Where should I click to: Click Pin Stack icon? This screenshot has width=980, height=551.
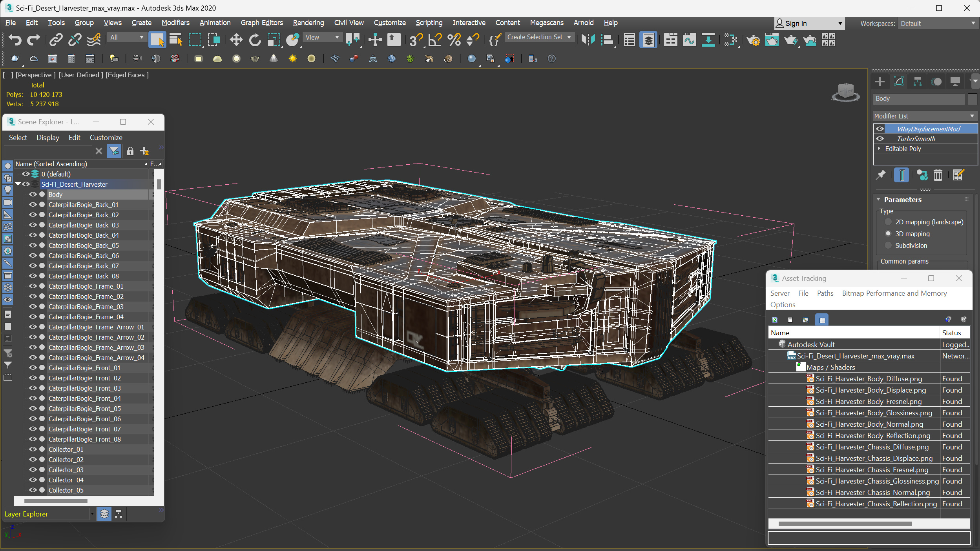[x=880, y=175]
